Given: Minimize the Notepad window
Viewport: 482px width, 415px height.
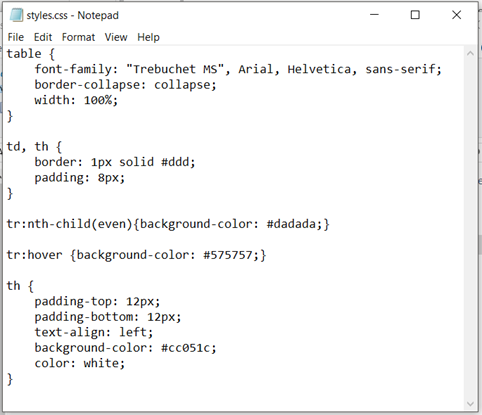Looking at the screenshot, I should (x=374, y=15).
